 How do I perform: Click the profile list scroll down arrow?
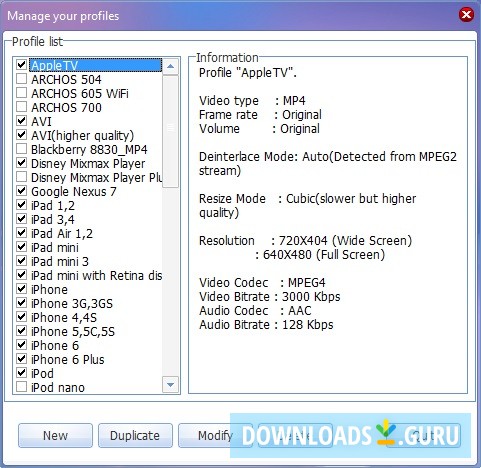170,385
